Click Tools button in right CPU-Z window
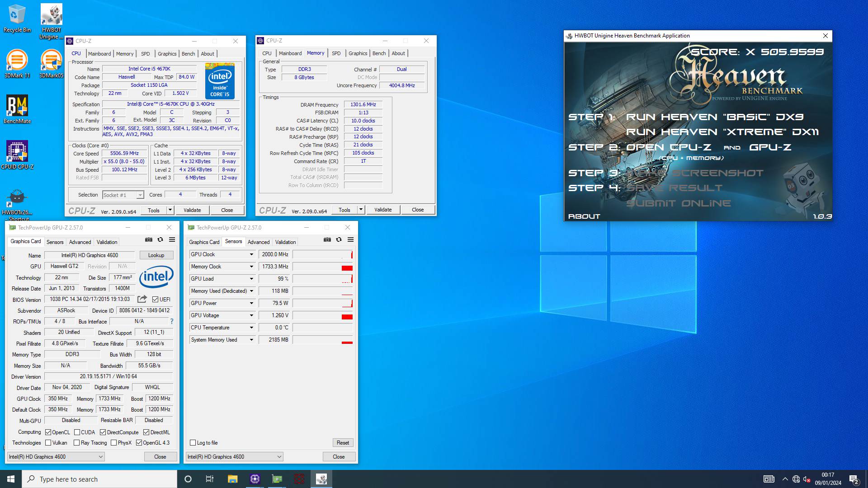The image size is (868, 488). point(344,210)
